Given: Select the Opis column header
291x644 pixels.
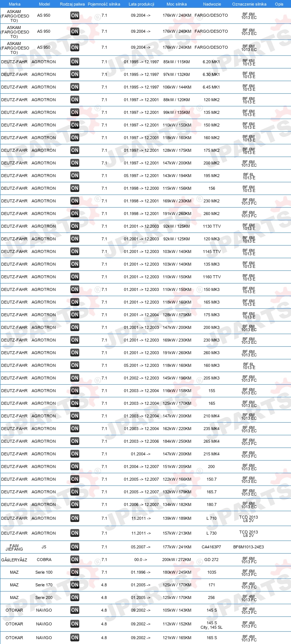Looking at the screenshot, I should (279, 4).
